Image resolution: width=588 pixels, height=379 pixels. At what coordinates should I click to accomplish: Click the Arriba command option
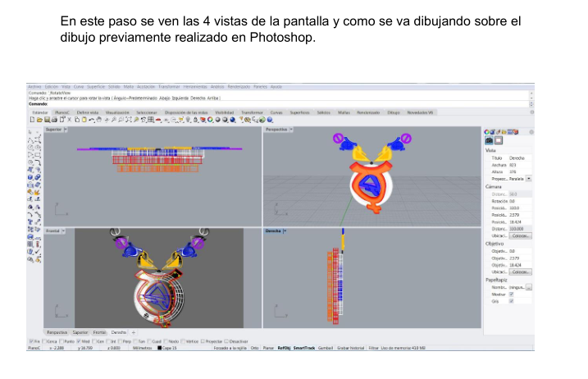(x=212, y=98)
